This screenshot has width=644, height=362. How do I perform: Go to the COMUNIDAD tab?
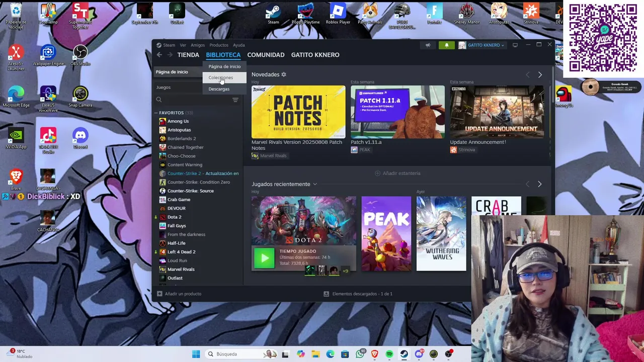point(266,55)
